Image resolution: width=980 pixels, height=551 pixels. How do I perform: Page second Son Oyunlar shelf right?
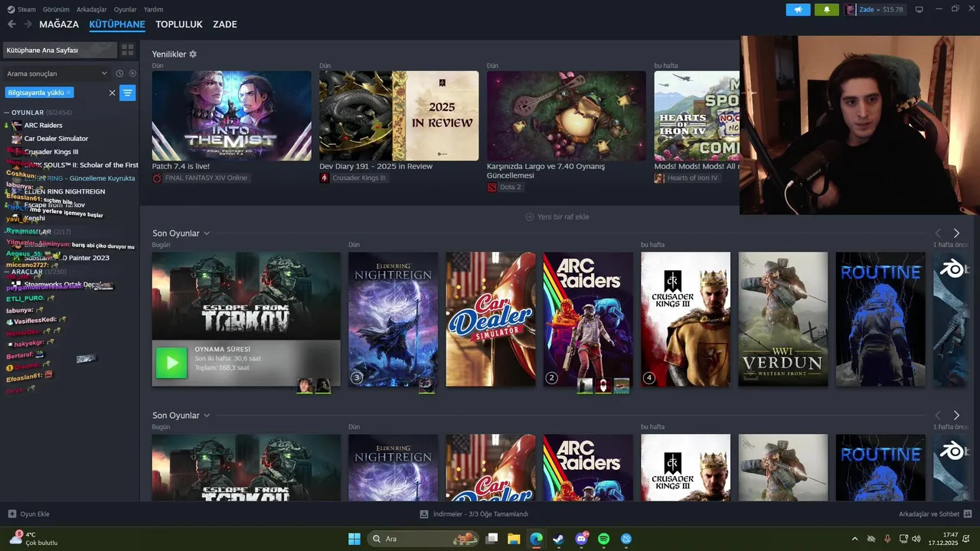(x=956, y=416)
